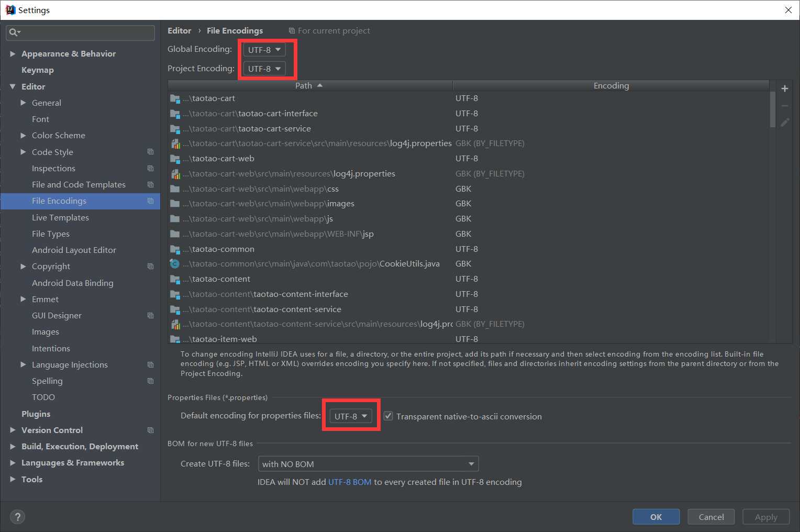This screenshot has width=800, height=532.
Task: Click properties file icon in taotao-cart-service log4j row
Action: [x=175, y=143]
